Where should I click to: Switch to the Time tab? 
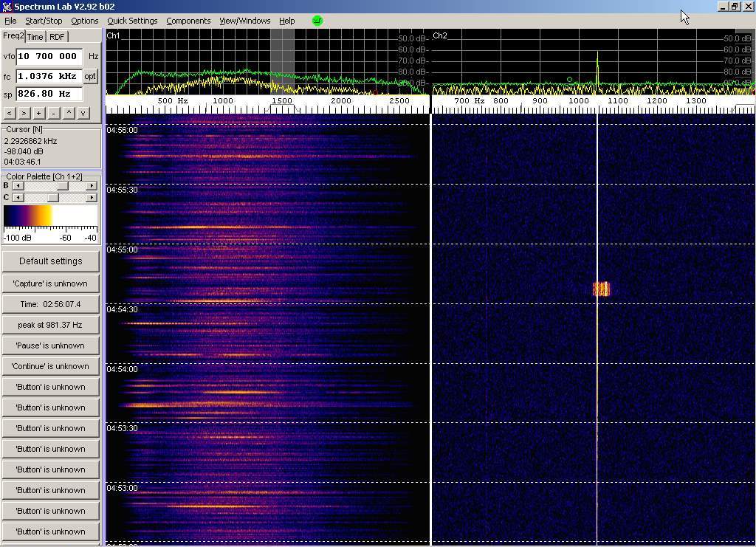(x=35, y=37)
